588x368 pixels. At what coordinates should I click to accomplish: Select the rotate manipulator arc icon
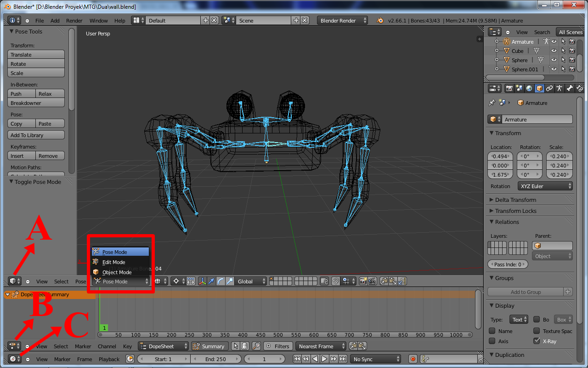point(220,281)
